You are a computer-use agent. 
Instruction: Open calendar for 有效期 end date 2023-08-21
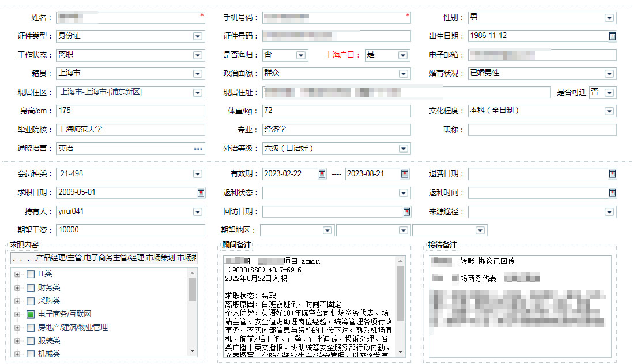[x=405, y=174]
